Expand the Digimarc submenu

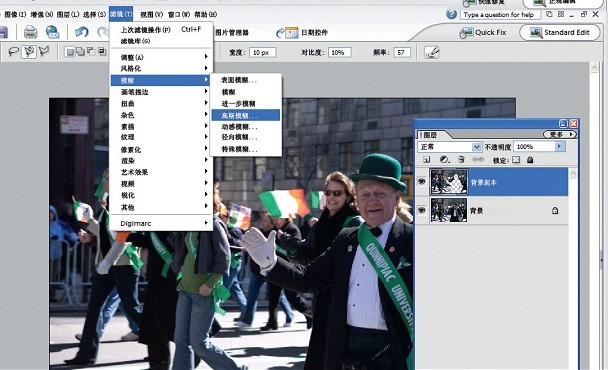point(161,223)
